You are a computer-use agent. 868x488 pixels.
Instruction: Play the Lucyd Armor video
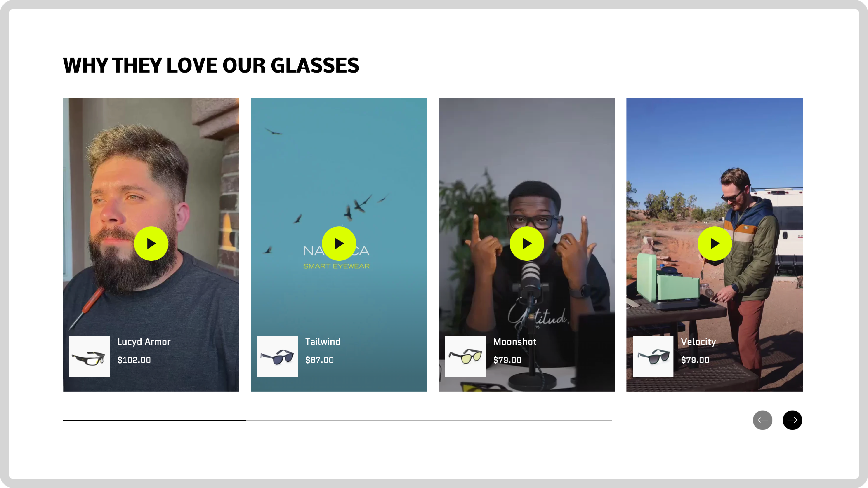(x=151, y=244)
